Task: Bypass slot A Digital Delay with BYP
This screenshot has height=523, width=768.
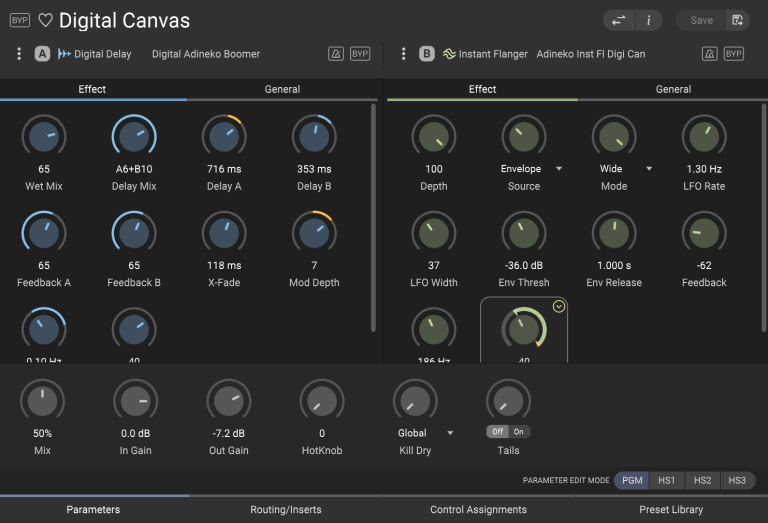Action: tap(360, 54)
